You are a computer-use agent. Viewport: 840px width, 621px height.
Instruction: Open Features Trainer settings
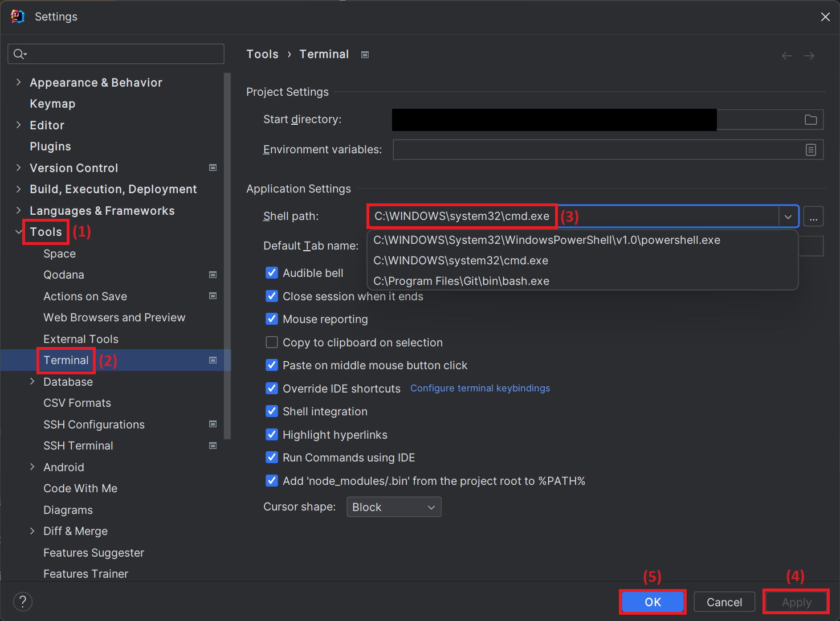(85, 574)
